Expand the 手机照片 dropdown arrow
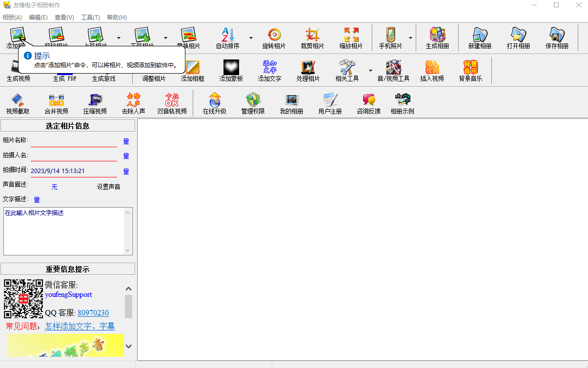Screen dimensions: 588x368 (410, 38)
